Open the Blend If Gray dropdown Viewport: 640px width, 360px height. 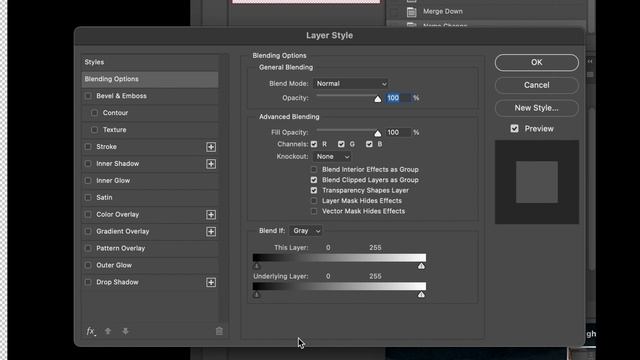click(x=306, y=231)
